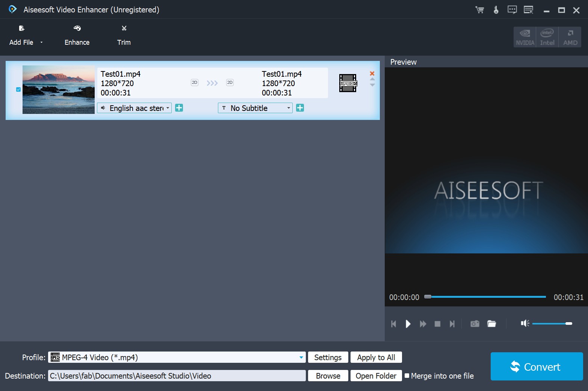Open the register key icon
The height and width of the screenshot is (391, 588).
496,10
